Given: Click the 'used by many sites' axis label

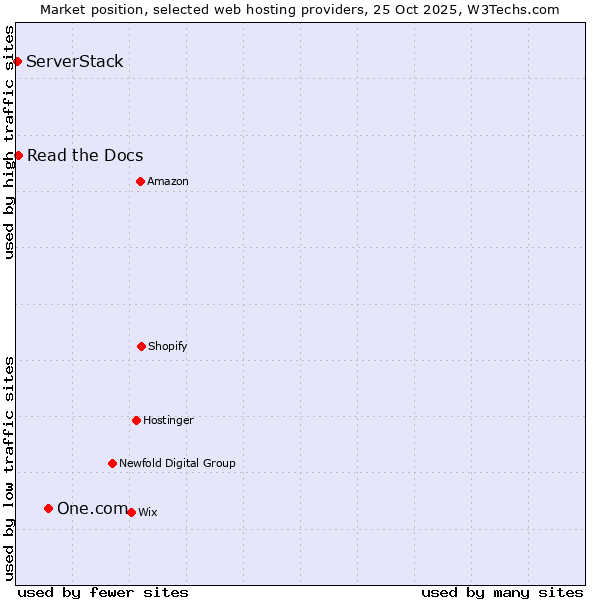Looking at the screenshot, I should click(502, 592).
